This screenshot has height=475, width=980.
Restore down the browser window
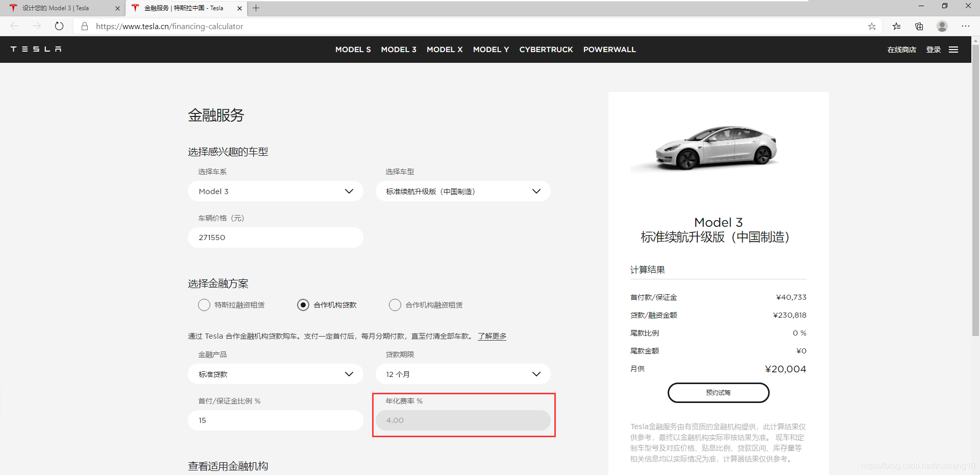pyautogui.click(x=945, y=6)
